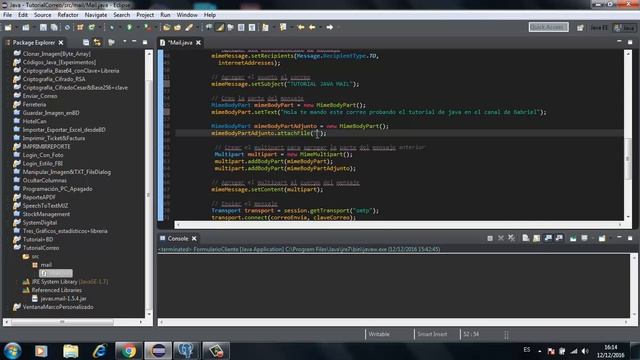The width and height of the screenshot is (640, 360).
Task: Click the New file toolbar icon
Action: tap(8, 27)
